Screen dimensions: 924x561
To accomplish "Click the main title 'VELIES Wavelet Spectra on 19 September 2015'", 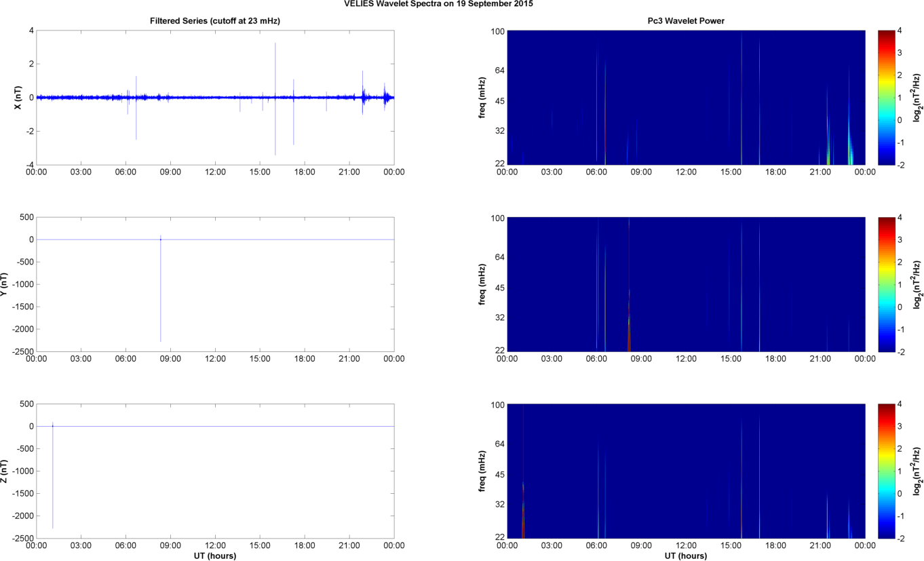I will (438, 4).
